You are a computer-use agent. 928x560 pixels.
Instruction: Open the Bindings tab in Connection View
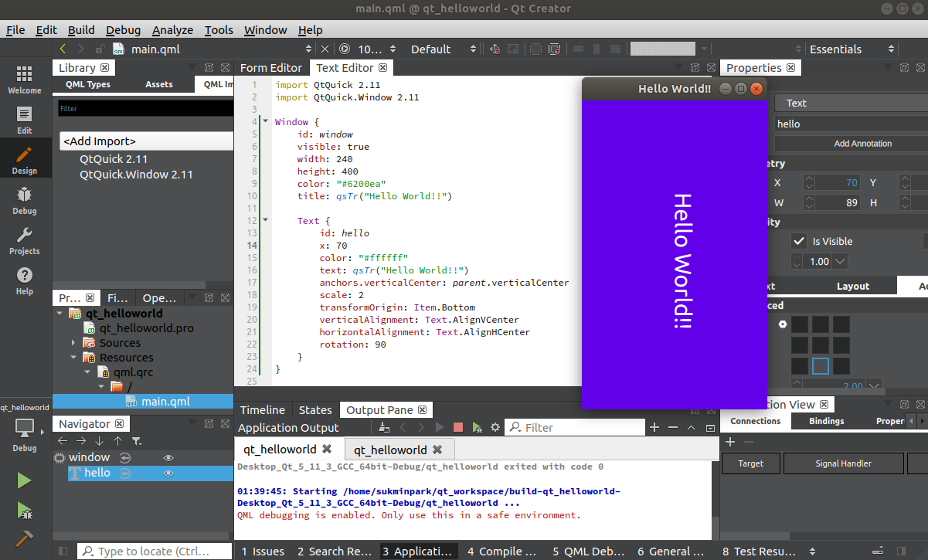click(827, 421)
